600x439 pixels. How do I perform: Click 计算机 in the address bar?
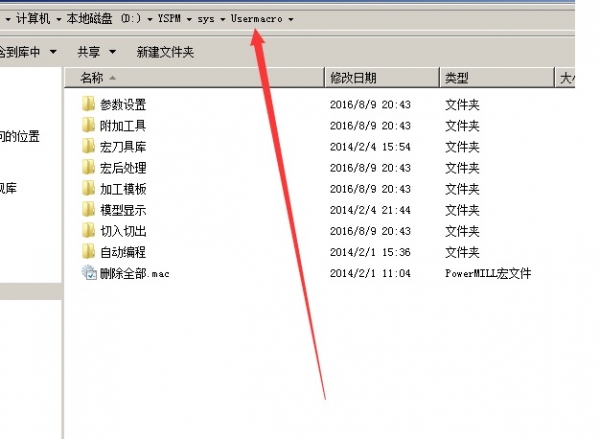click(33, 18)
